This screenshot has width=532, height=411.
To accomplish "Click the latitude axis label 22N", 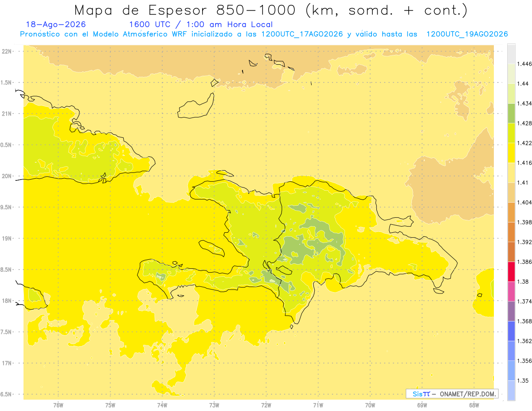I will (x=8, y=51).
